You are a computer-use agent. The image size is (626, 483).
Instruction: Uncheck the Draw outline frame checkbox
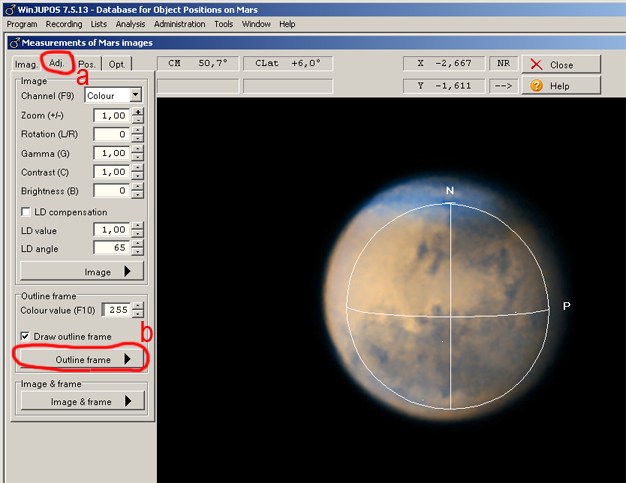coord(27,336)
